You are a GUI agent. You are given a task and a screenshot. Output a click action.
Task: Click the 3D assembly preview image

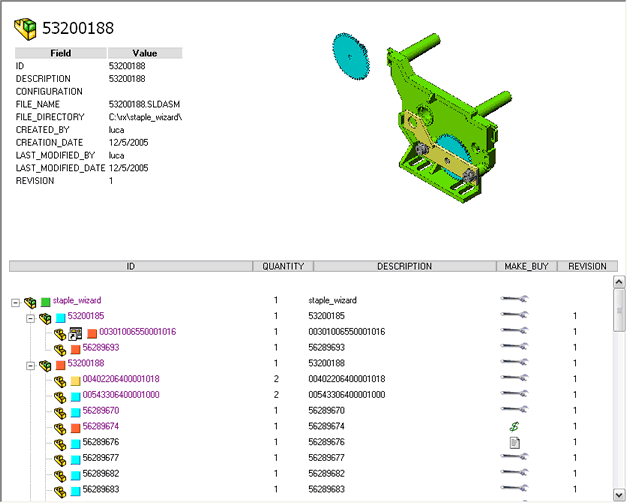(422, 118)
